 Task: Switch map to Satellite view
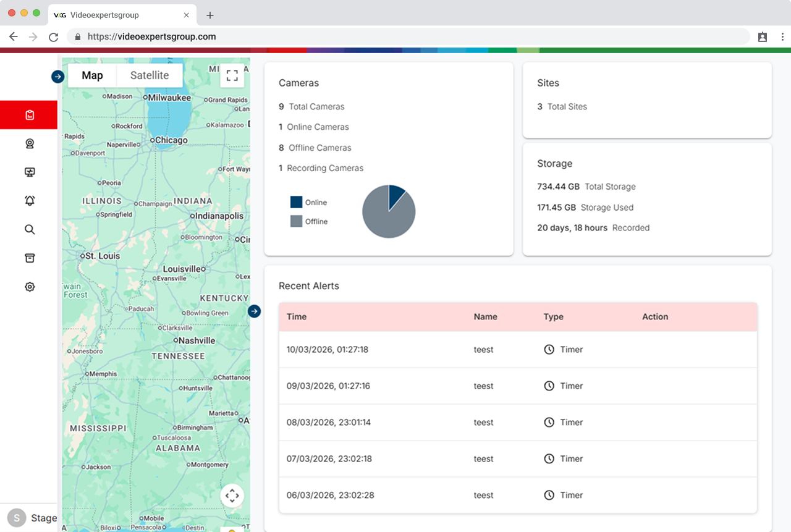150,75
